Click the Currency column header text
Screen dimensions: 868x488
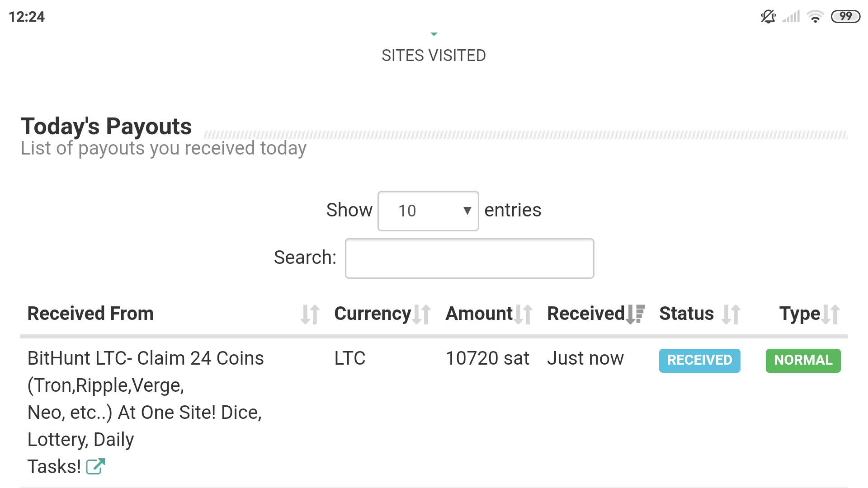click(x=373, y=314)
